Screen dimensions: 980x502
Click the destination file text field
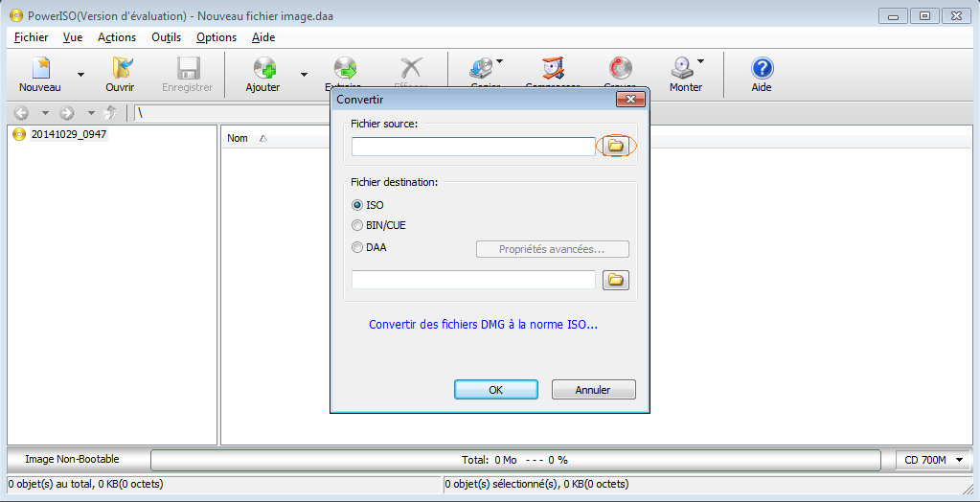tap(473, 280)
